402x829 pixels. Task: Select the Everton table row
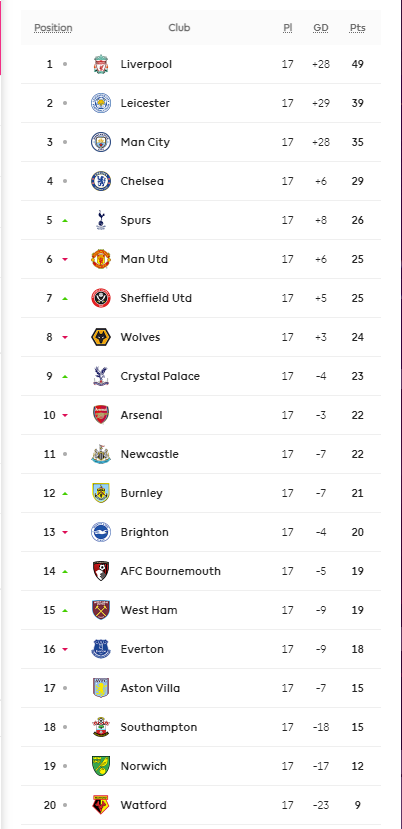(201, 649)
